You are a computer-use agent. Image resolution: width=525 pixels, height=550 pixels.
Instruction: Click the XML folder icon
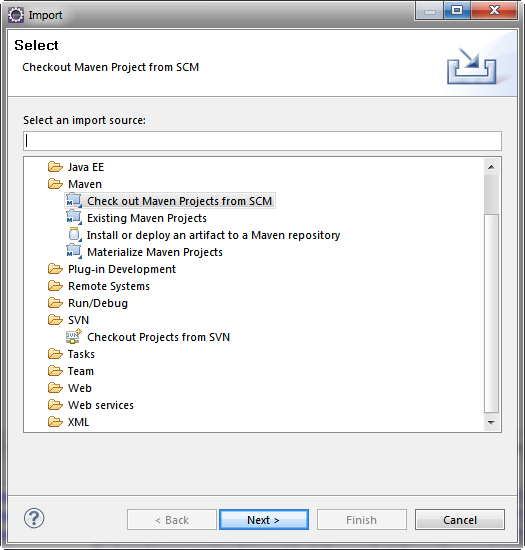point(55,422)
